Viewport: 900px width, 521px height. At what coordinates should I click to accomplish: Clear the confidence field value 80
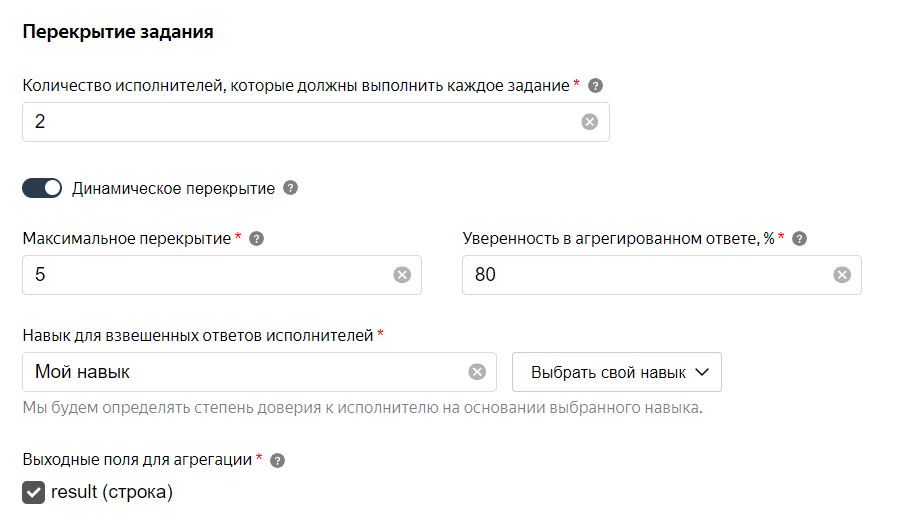[x=842, y=275]
